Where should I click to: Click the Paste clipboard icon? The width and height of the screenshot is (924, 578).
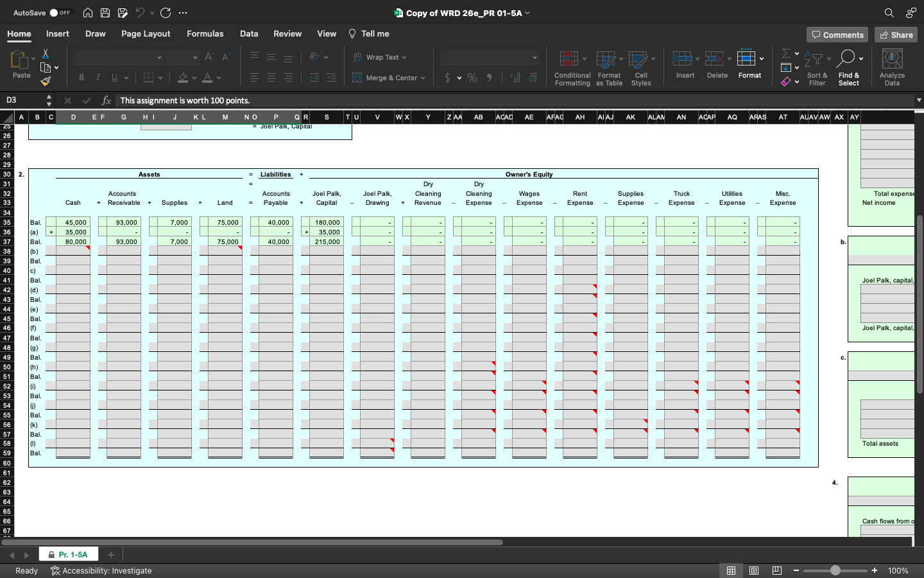click(19, 60)
